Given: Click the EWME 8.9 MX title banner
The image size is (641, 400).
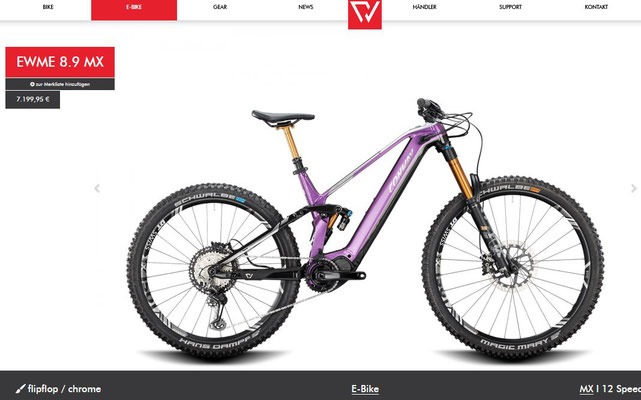Looking at the screenshot, I should click(x=60, y=62).
